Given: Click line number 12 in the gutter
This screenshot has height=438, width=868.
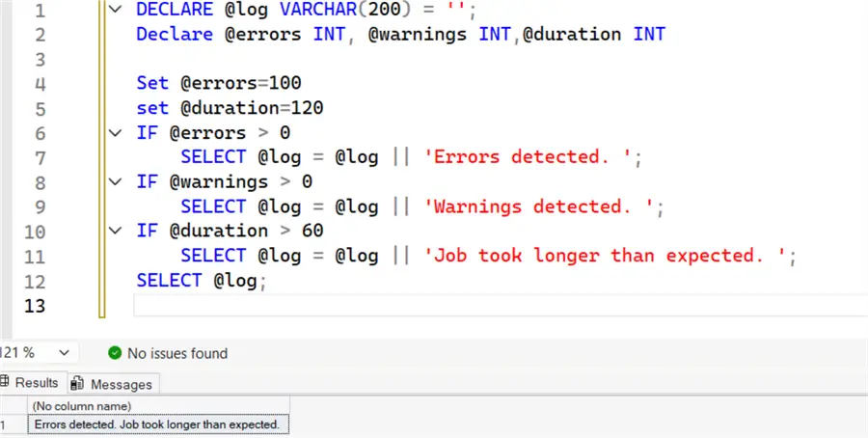Looking at the screenshot, I should [35, 282].
